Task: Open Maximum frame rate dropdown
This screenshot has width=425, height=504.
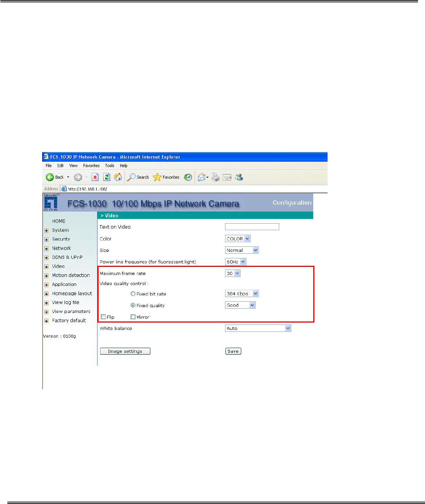Action: [x=233, y=273]
